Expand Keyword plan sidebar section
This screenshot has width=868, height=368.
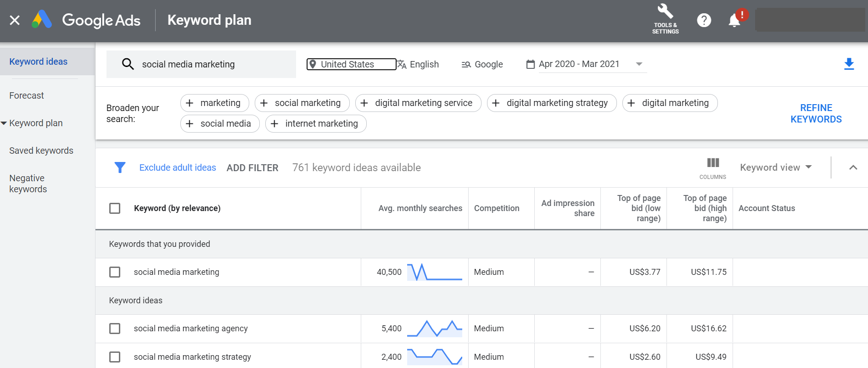(x=4, y=123)
